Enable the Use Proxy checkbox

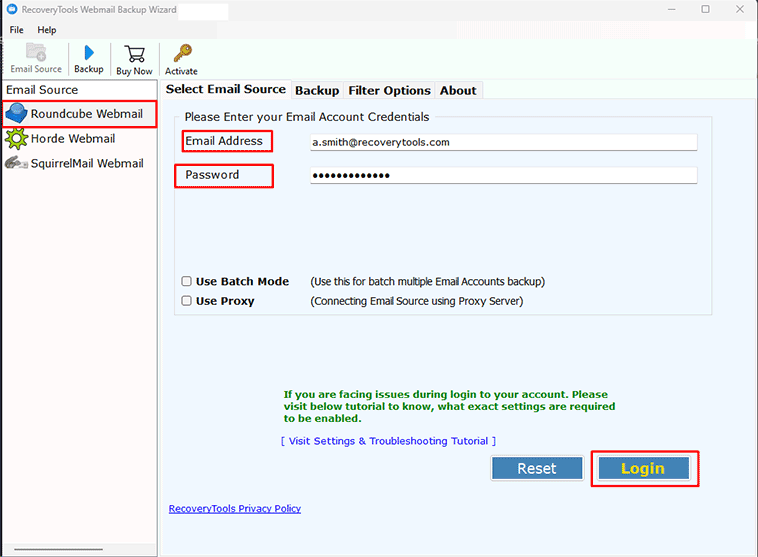click(x=187, y=301)
